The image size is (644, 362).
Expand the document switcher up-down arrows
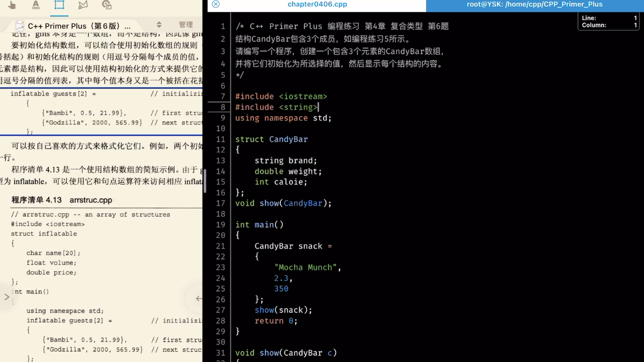coord(159,25)
